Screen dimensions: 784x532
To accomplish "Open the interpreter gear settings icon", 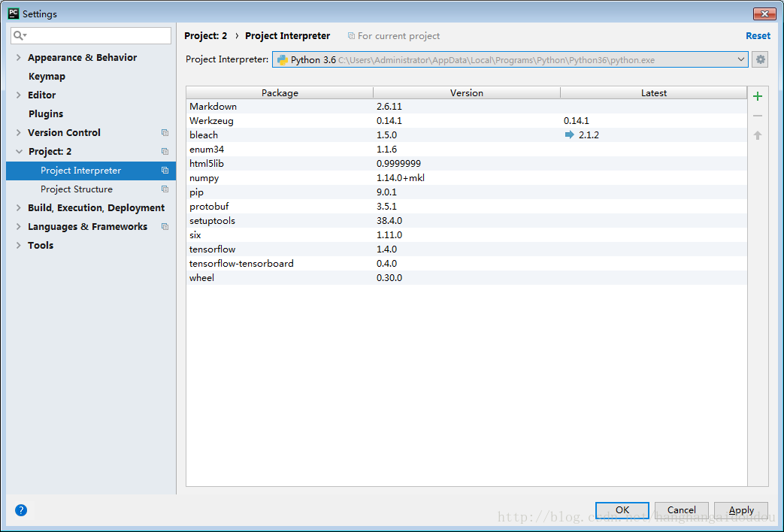I will pos(760,59).
